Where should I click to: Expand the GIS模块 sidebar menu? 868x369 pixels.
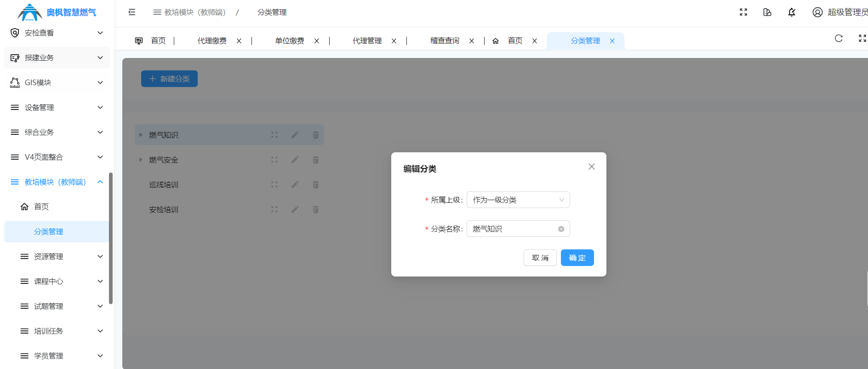57,82
